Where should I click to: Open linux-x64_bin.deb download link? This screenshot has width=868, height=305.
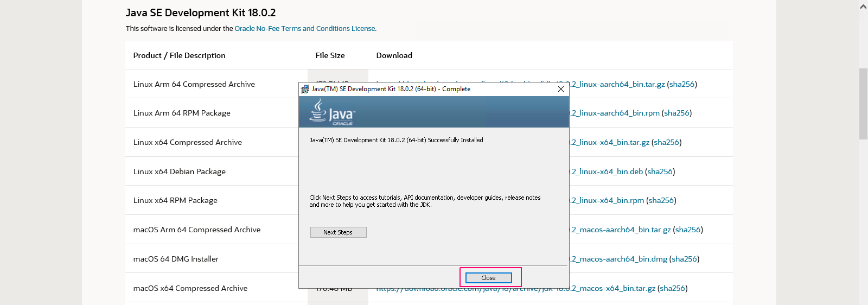point(607,171)
